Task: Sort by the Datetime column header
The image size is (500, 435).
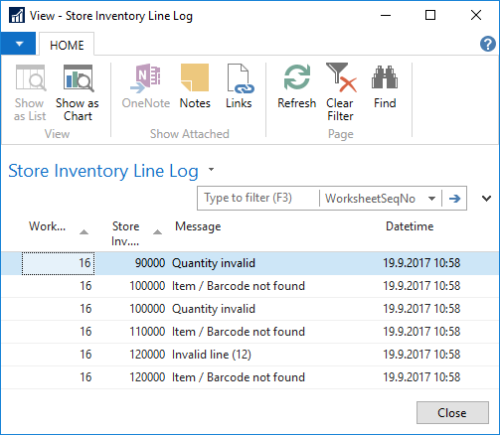Action: 410,227
